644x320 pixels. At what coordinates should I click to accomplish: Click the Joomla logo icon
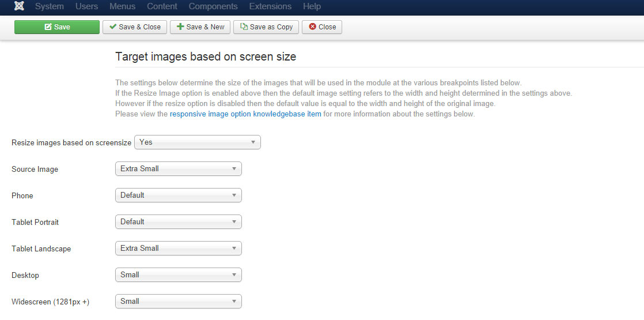19,6
